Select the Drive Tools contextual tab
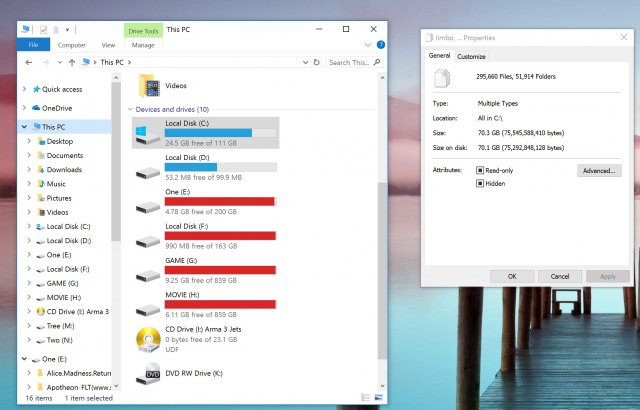The height and width of the screenshot is (410, 640). [143, 31]
